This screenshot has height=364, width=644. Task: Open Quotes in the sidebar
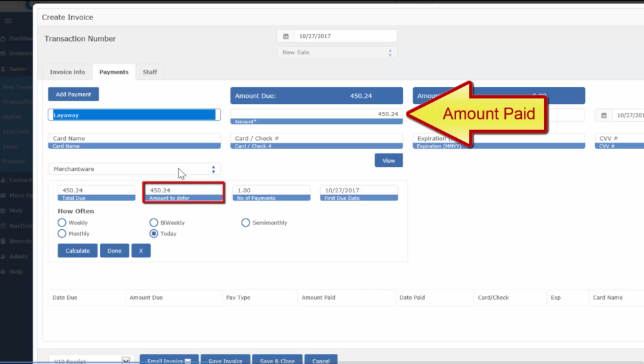coord(12,117)
